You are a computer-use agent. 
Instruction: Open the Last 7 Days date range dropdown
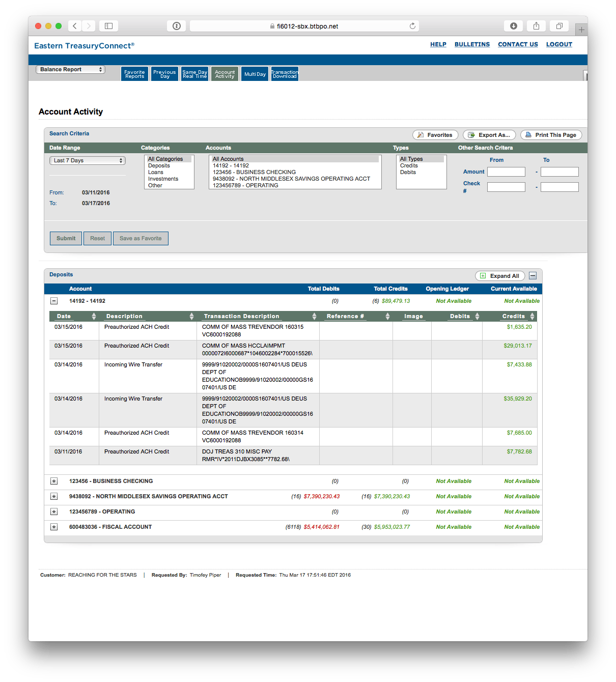[88, 160]
